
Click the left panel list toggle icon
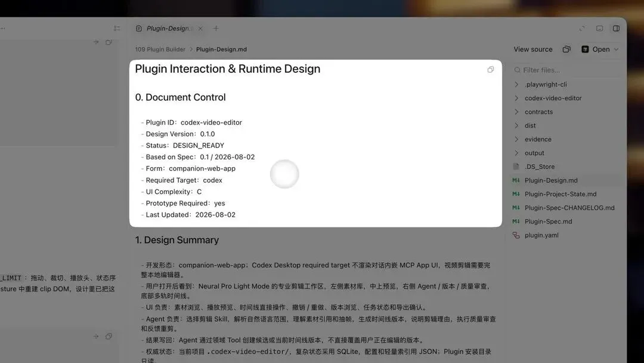pos(117,29)
